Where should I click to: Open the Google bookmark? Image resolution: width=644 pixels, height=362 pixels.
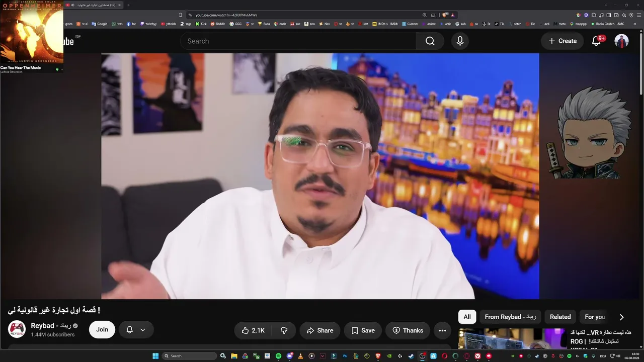(x=100, y=24)
